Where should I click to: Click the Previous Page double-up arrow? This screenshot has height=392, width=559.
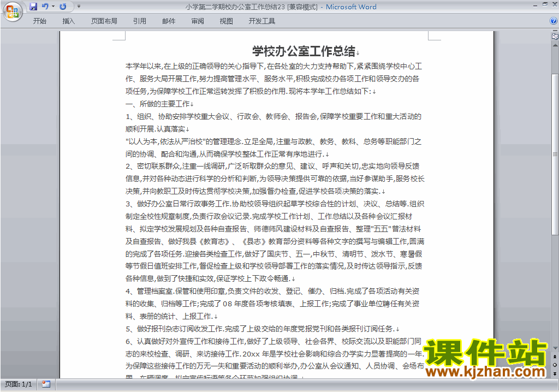click(x=555, y=357)
